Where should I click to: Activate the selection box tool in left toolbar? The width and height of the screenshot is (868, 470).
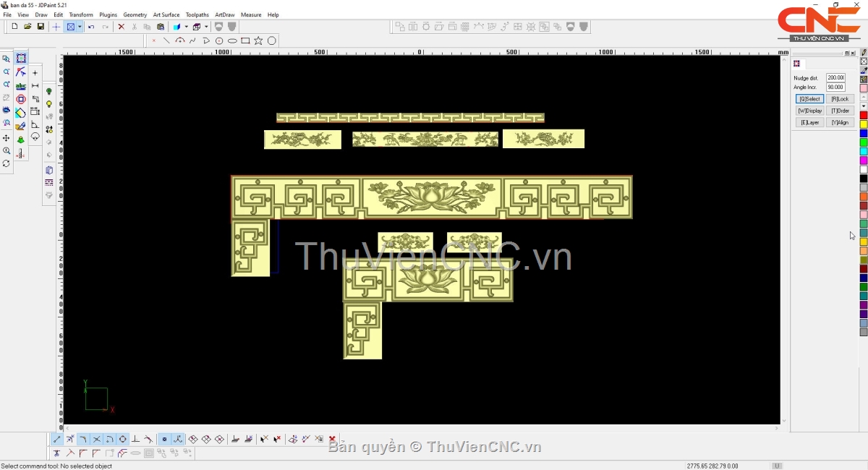(x=21, y=59)
